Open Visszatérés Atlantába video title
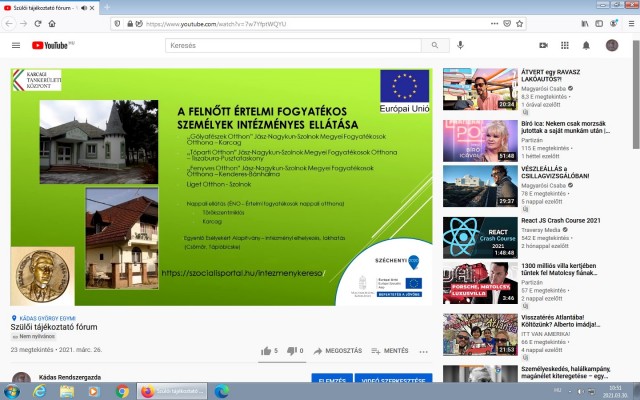The height and width of the screenshot is (400, 640). [560, 321]
